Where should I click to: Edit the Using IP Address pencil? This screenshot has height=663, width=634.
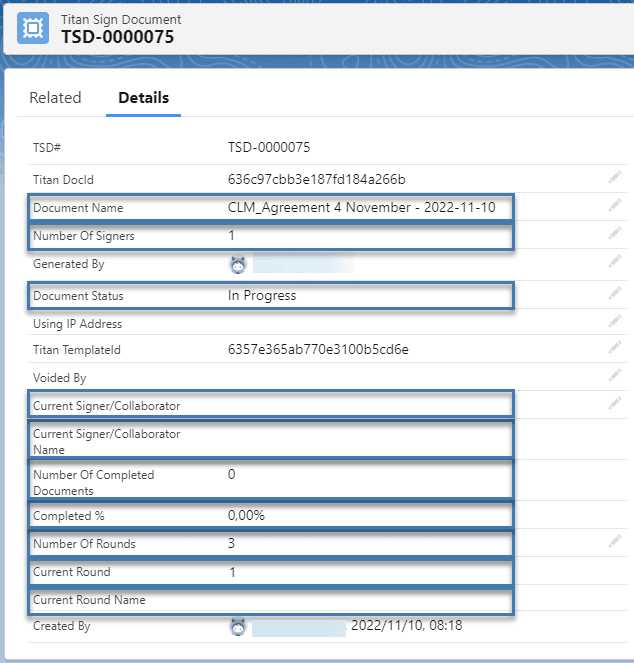coord(615,321)
